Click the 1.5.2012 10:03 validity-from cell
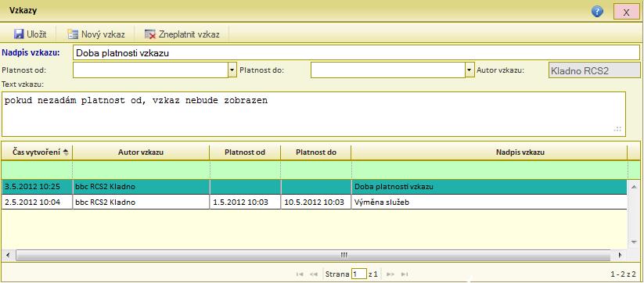 pos(245,202)
